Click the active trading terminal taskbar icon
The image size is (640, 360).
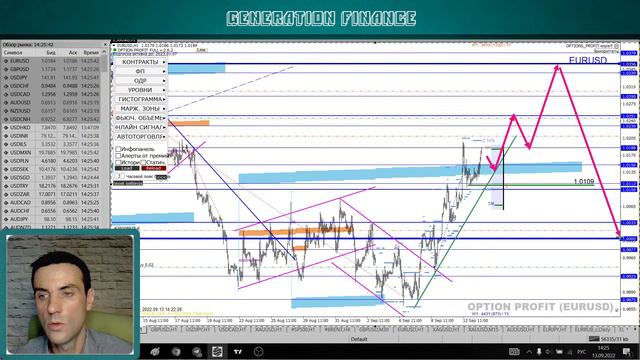click(x=217, y=351)
